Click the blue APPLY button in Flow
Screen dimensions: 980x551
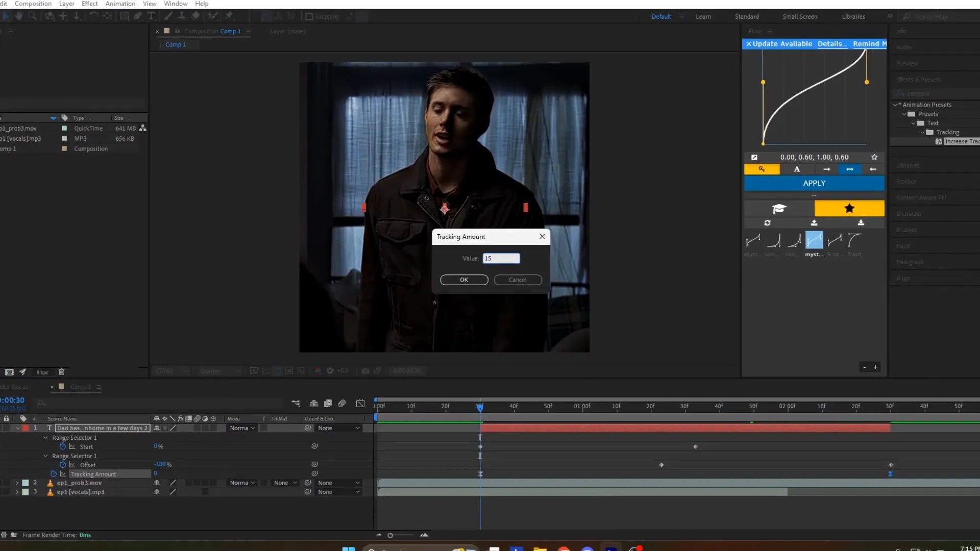pyautogui.click(x=814, y=183)
